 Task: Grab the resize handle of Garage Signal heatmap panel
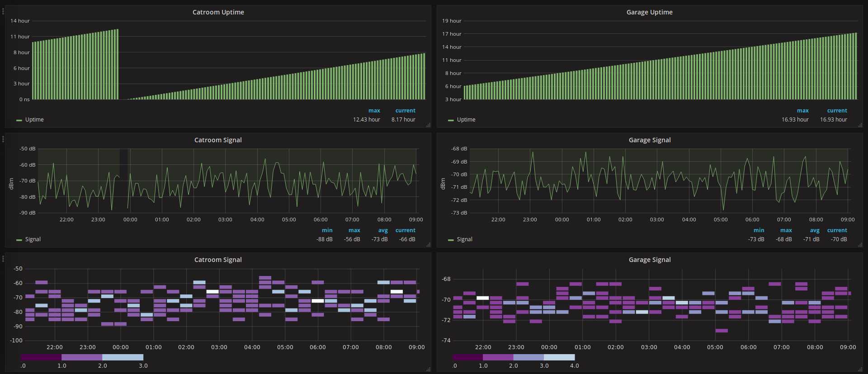860,369
